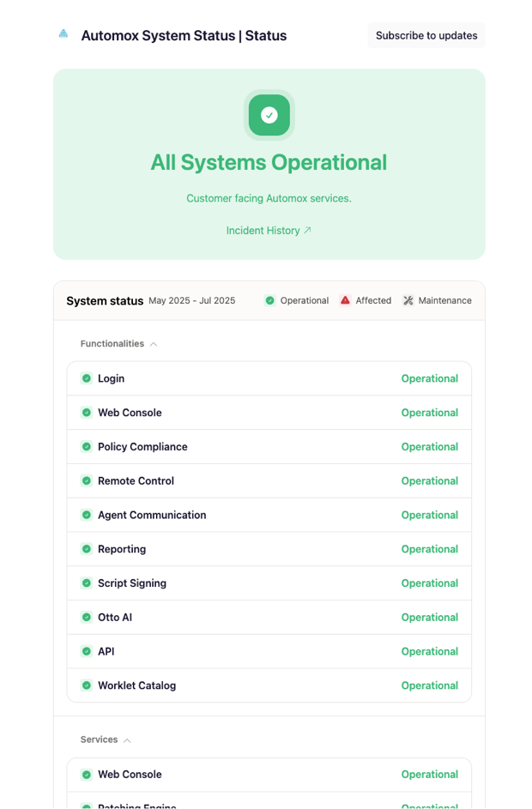532x809 pixels.
Task: Click the red Affected warning triangle icon
Action: (x=345, y=300)
